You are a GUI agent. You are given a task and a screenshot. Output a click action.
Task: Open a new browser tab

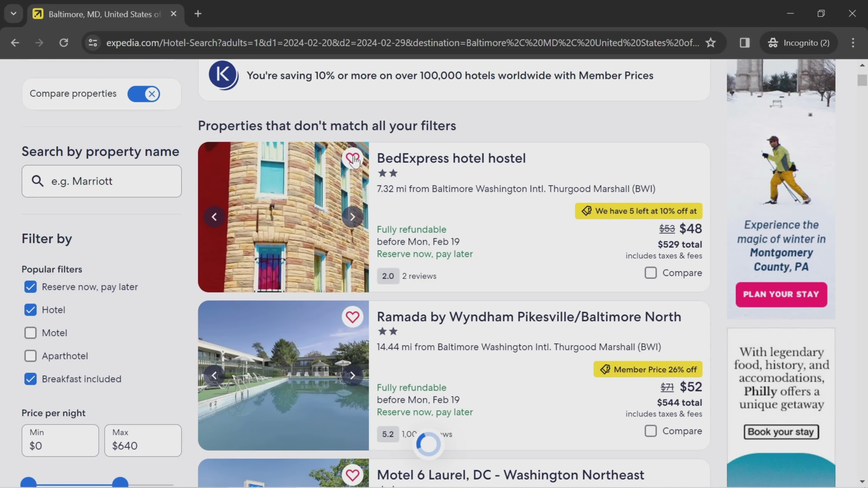[x=198, y=14]
